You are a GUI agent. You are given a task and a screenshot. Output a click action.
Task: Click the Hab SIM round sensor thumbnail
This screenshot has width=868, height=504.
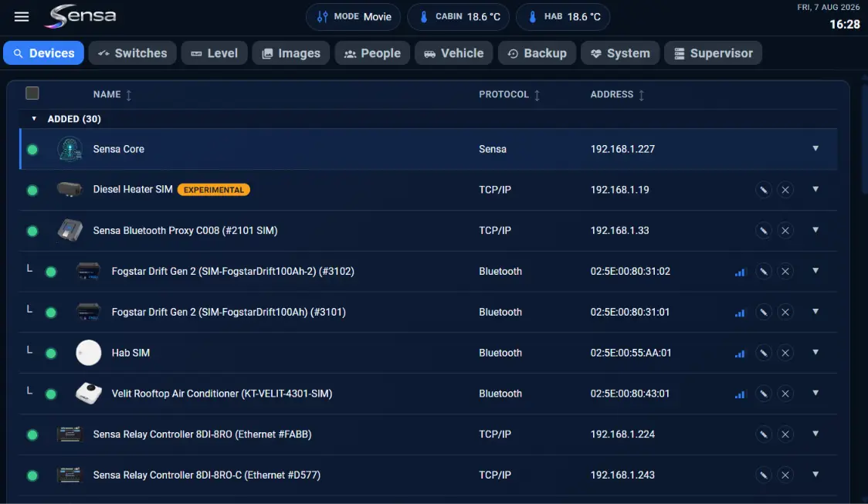click(x=89, y=353)
